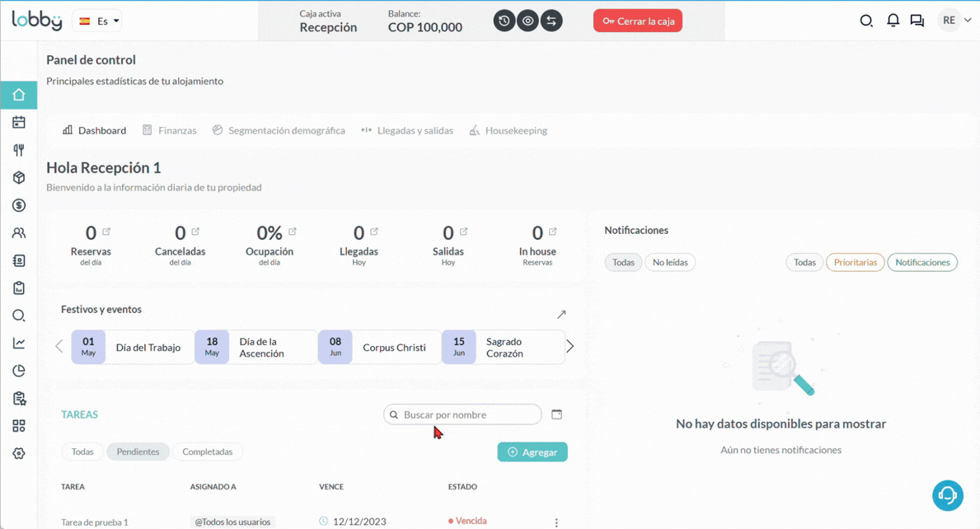Click the cash transfer arrows icon
Viewport: 980px width, 529px height.
point(551,21)
